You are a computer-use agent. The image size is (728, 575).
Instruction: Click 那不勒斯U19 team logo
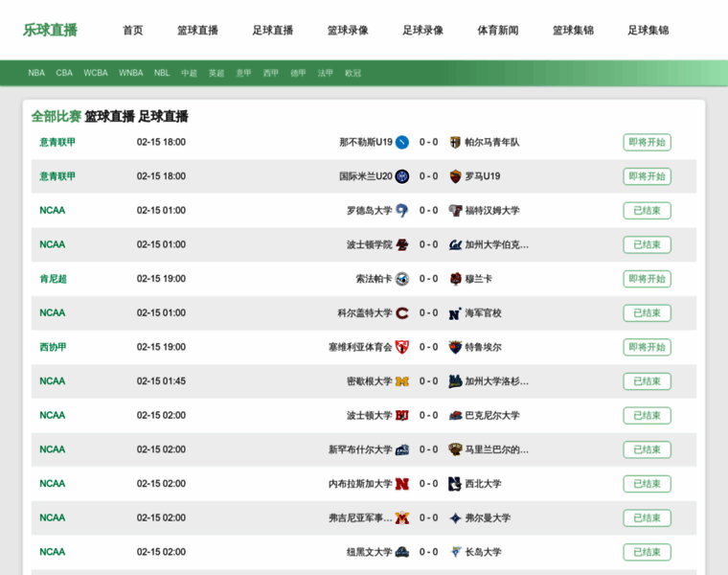tap(402, 142)
